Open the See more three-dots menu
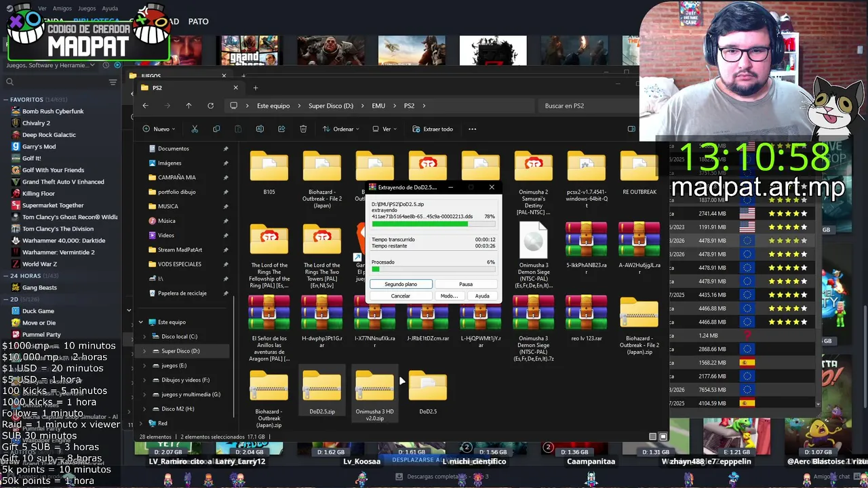The width and height of the screenshot is (868, 488). (472, 129)
